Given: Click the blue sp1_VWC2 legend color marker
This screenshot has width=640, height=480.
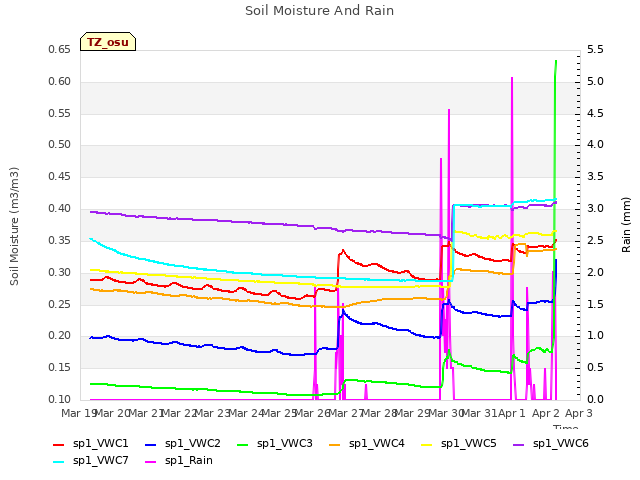Looking at the screenshot, I should pyautogui.click(x=151, y=445).
